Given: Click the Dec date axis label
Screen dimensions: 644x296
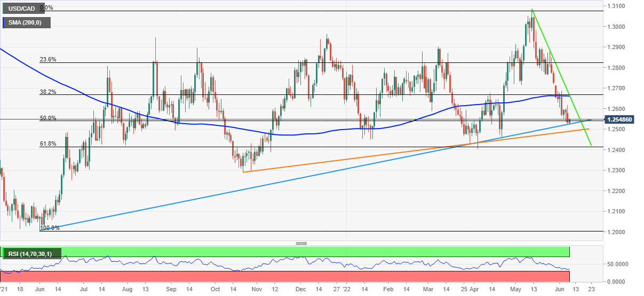Looking at the screenshot, I should pyautogui.click(x=300, y=289).
